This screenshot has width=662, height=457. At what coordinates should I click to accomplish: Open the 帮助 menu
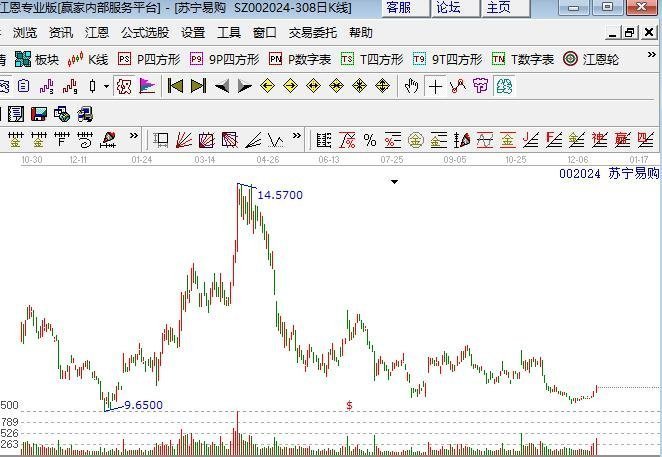[x=361, y=33]
